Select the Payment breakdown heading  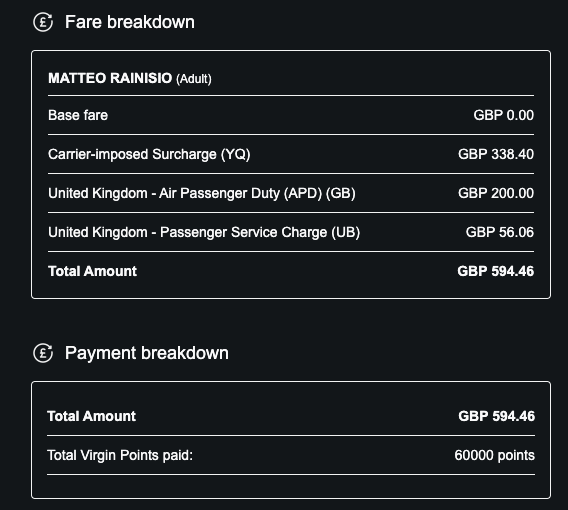[147, 353]
